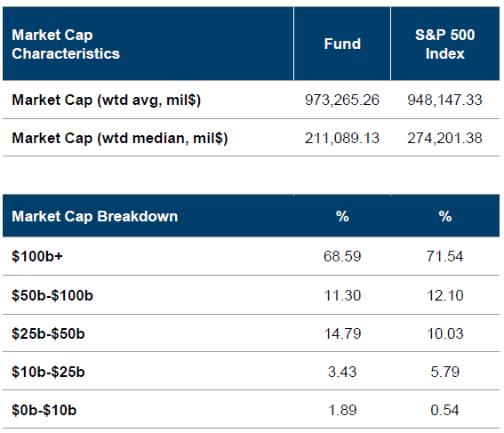This screenshot has height=433, width=504.
Task: Select Market Cap (wtd median, mil$) row label
Action: 120,138
